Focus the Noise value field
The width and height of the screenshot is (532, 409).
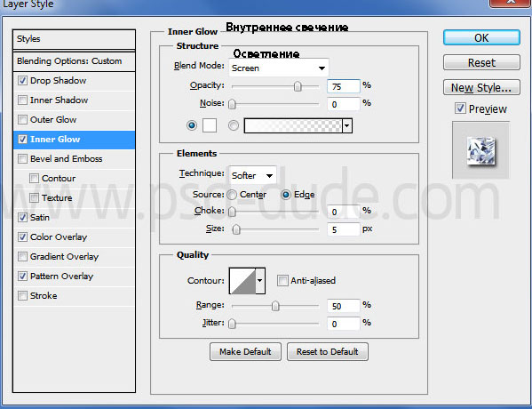344,104
